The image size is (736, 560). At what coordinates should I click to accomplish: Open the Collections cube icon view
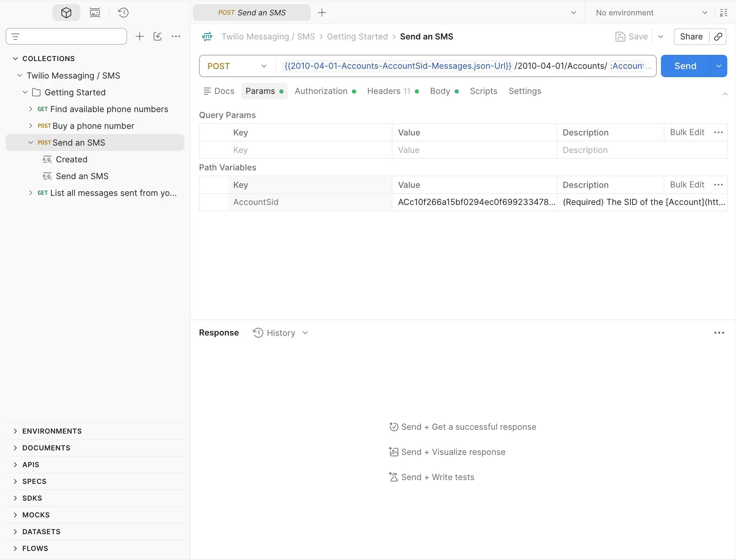pyautogui.click(x=66, y=13)
